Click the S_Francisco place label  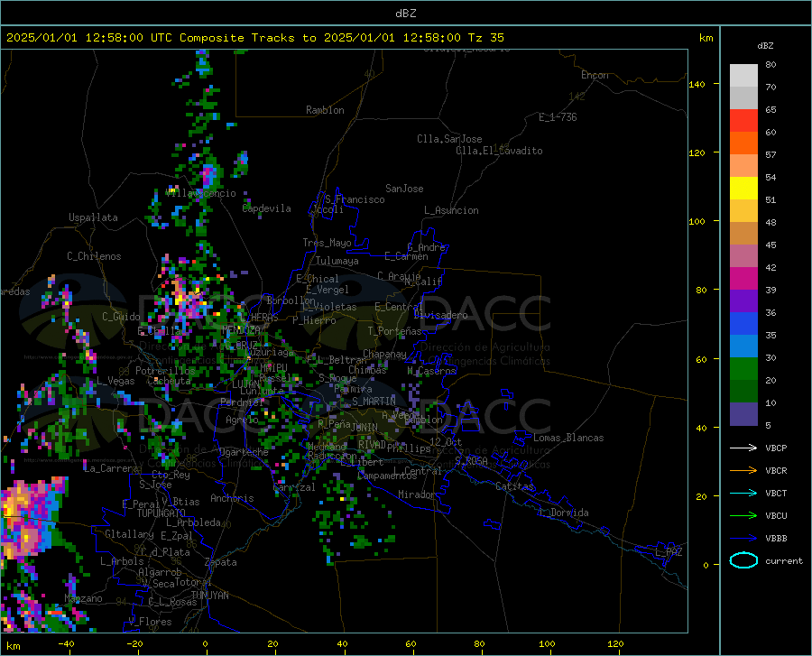coord(355,199)
